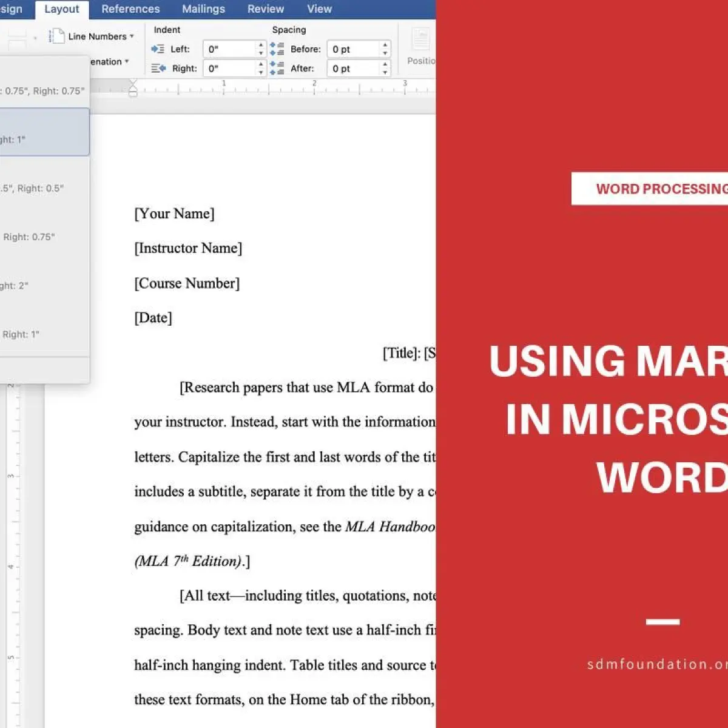Open the Mailings tab
The height and width of the screenshot is (728, 728).
[x=203, y=9]
